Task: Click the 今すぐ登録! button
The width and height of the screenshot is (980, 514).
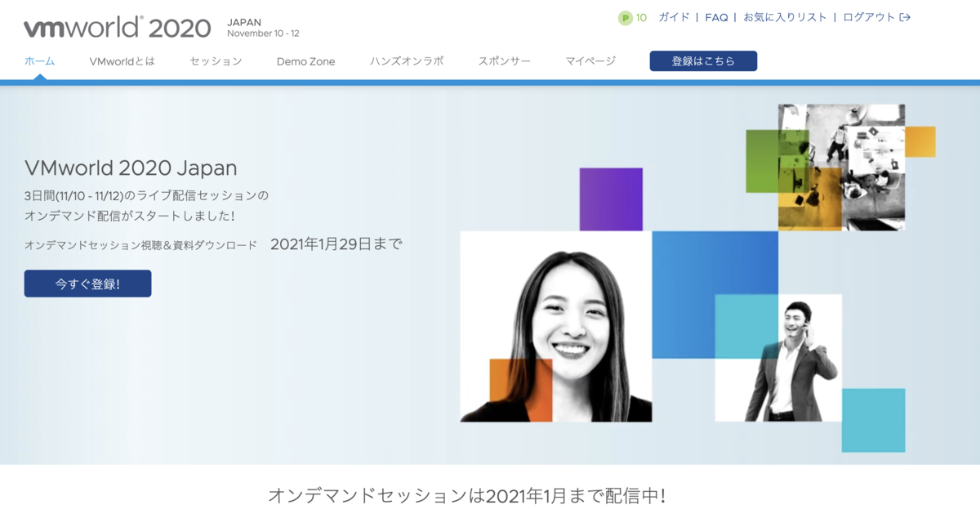Action: click(x=87, y=284)
